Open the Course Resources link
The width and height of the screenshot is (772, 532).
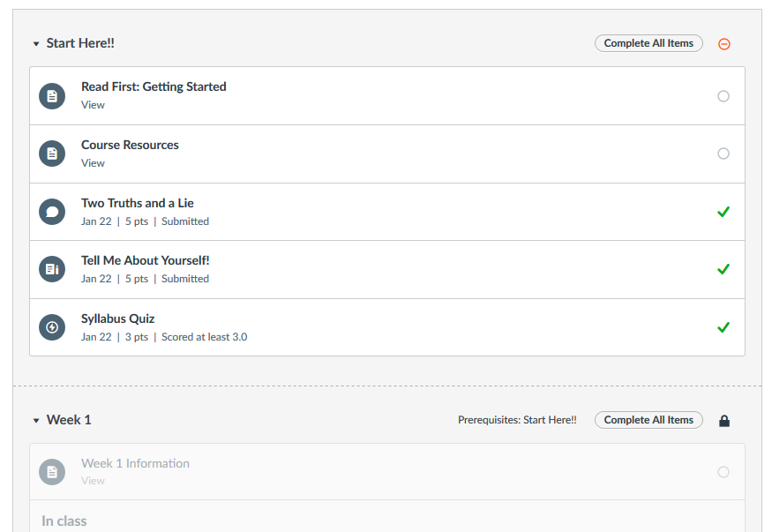(x=130, y=145)
